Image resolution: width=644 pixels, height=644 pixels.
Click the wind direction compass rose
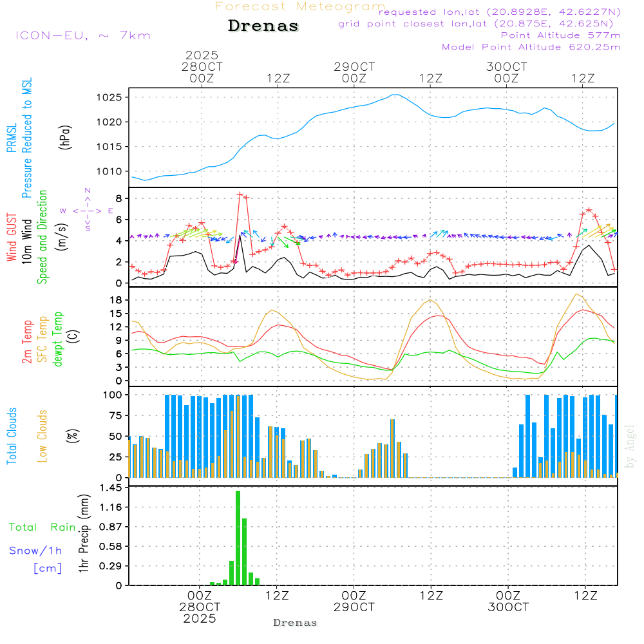87,210
